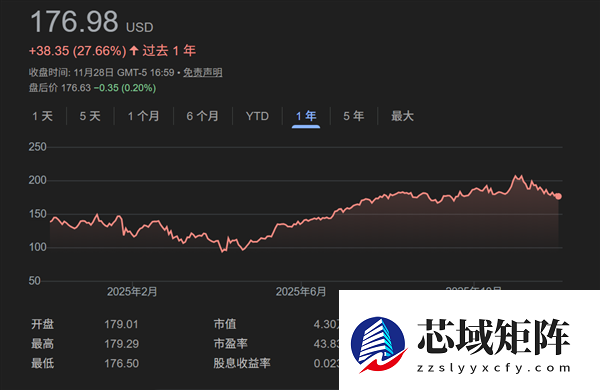Click the 最低 label
The image size is (600, 390).
point(42,363)
